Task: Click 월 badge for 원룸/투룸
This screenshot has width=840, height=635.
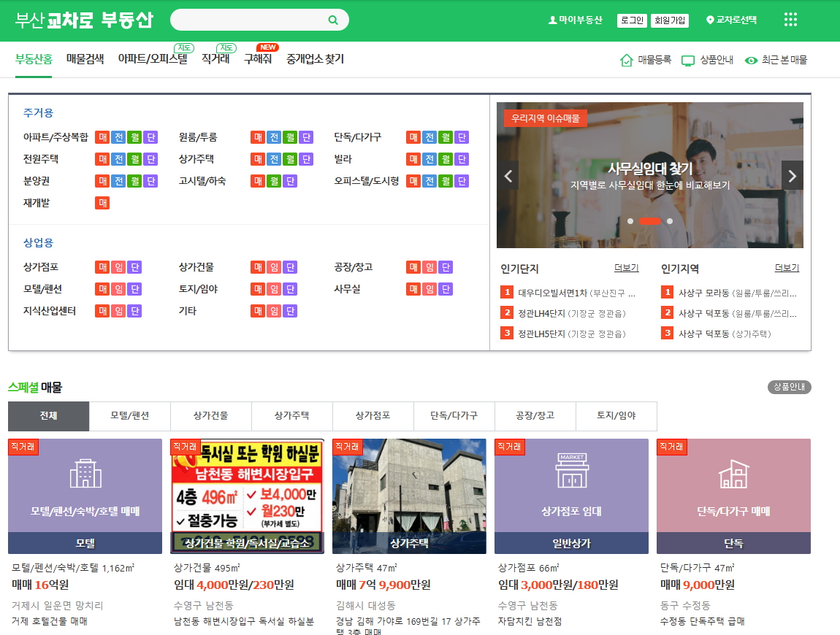Action: [x=290, y=137]
